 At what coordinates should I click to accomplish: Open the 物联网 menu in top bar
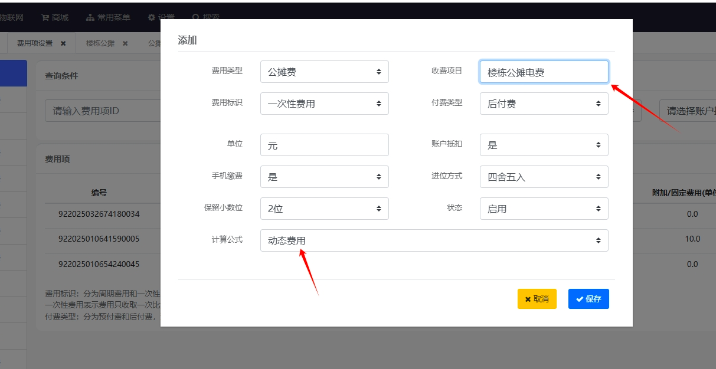11,17
